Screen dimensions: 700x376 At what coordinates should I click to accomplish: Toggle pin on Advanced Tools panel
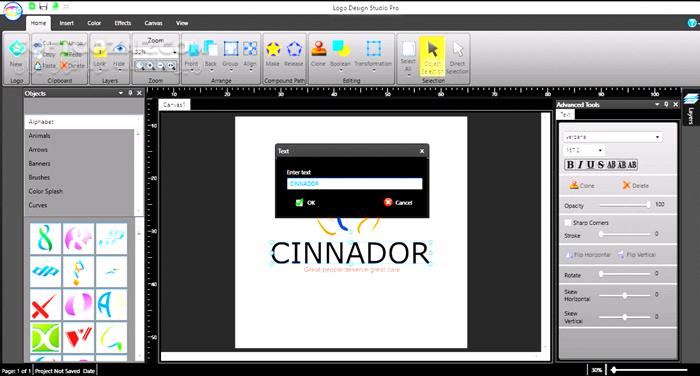(x=666, y=104)
